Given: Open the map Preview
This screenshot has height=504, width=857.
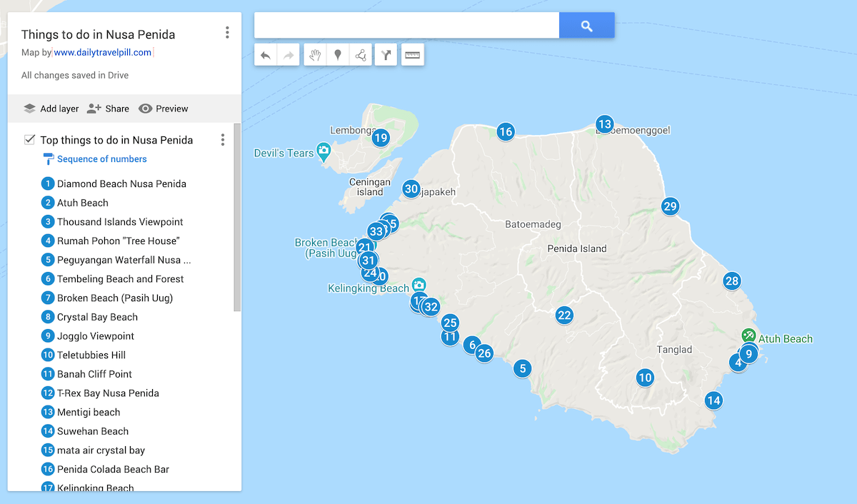Looking at the screenshot, I should 164,109.
